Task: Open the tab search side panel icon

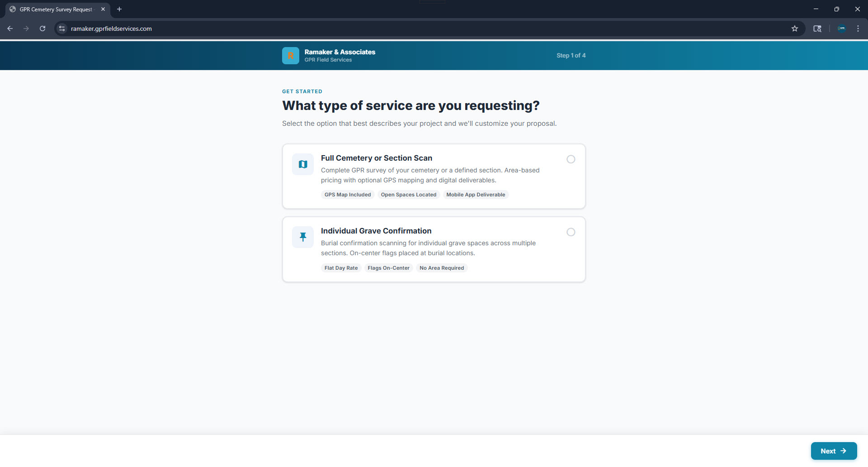Action: click(817, 28)
